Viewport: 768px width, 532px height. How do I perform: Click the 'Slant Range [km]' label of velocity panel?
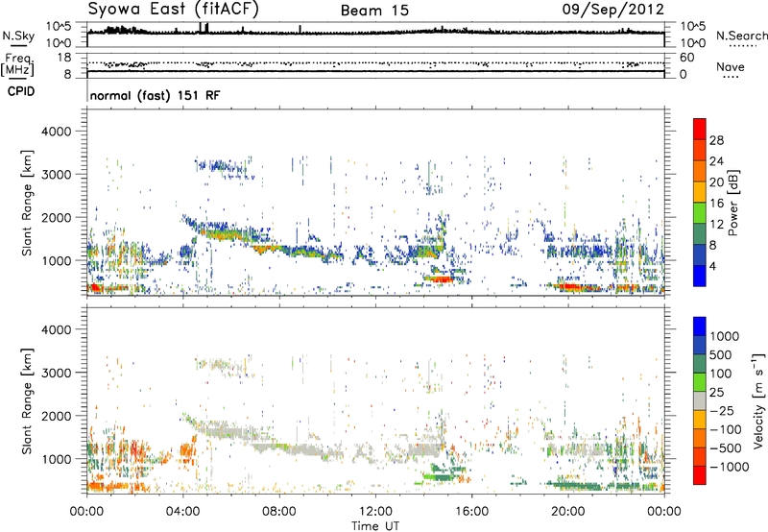pos(27,401)
